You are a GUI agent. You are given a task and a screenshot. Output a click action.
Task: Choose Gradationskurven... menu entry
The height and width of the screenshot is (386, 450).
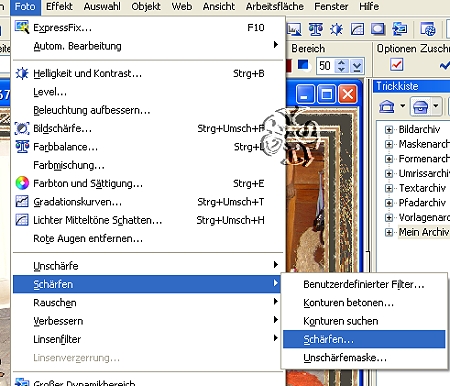(148, 202)
